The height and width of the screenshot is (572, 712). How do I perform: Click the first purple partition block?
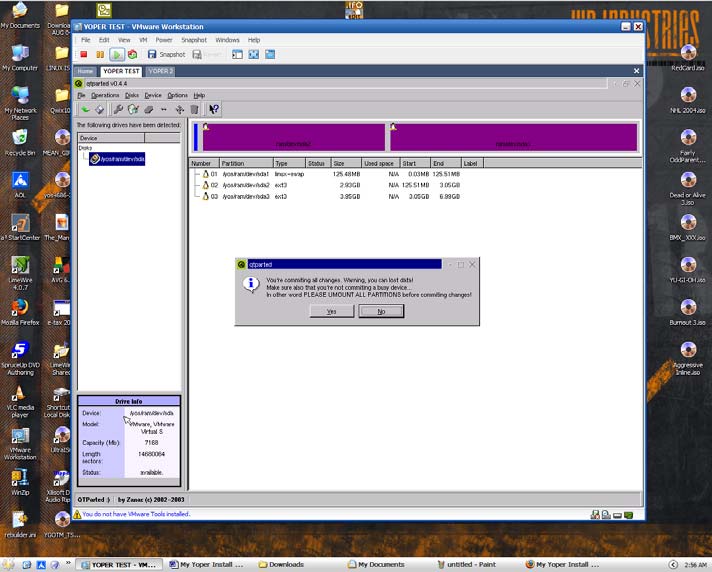point(293,137)
